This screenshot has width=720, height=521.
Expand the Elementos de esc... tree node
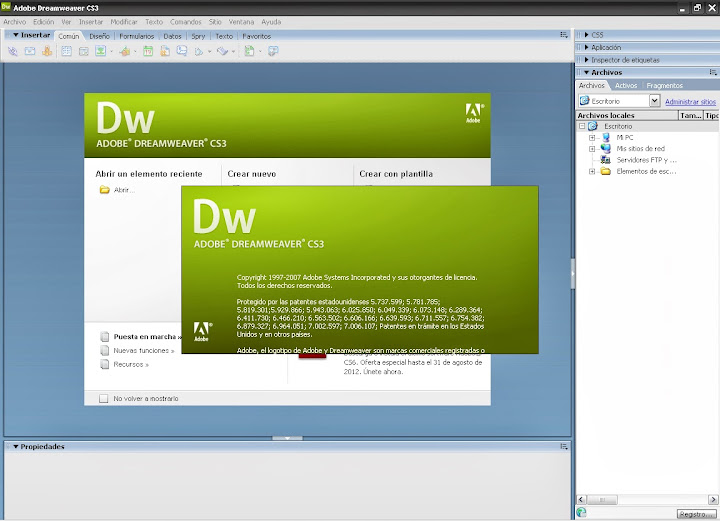click(592, 171)
